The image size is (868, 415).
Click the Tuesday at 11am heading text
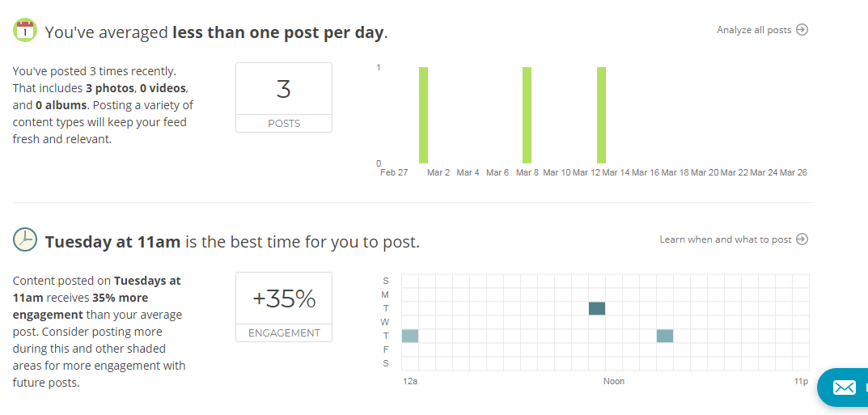(x=113, y=242)
